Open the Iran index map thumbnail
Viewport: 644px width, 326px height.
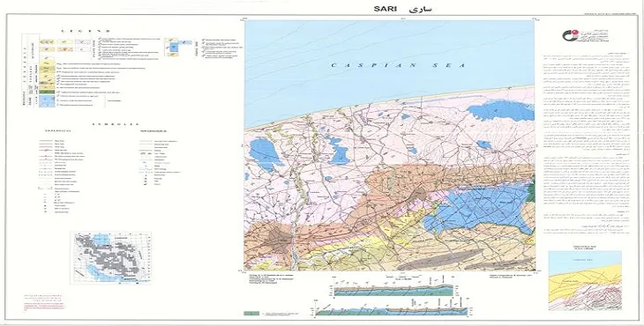pyautogui.click(x=111, y=257)
